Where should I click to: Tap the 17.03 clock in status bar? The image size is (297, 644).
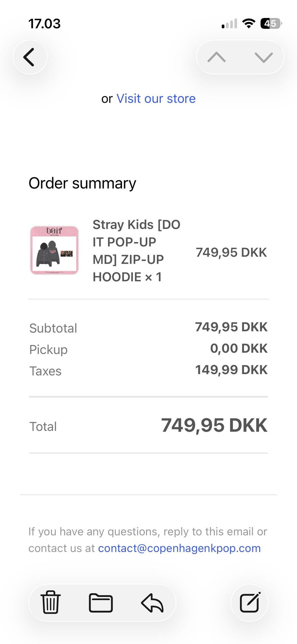(x=45, y=24)
